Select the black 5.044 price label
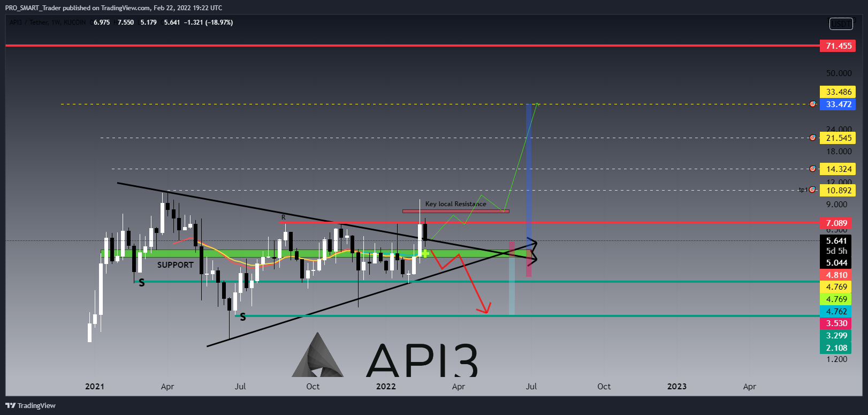Image resolution: width=868 pixels, height=415 pixels. [x=836, y=263]
